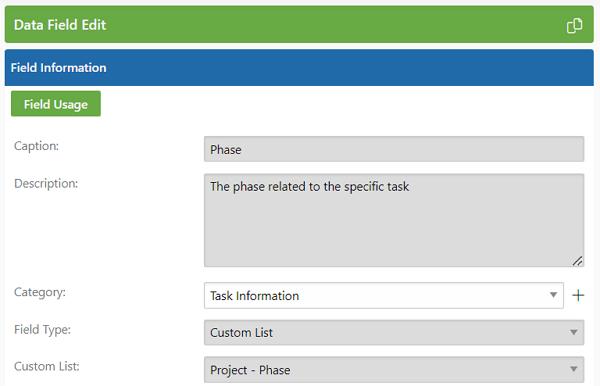The height and width of the screenshot is (386, 600).
Task: Click the Data Field Edit title
Action: coord(60,25)
